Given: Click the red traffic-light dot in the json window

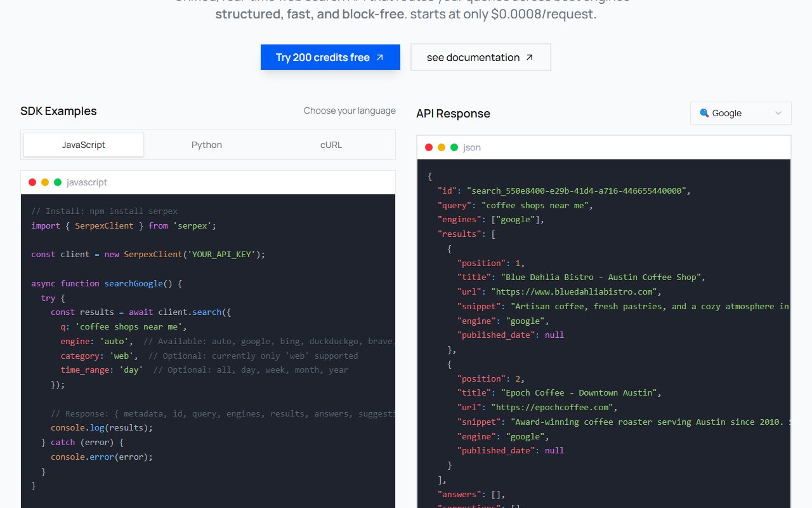Looking at the screenshot, I should [x=429, y=146].
